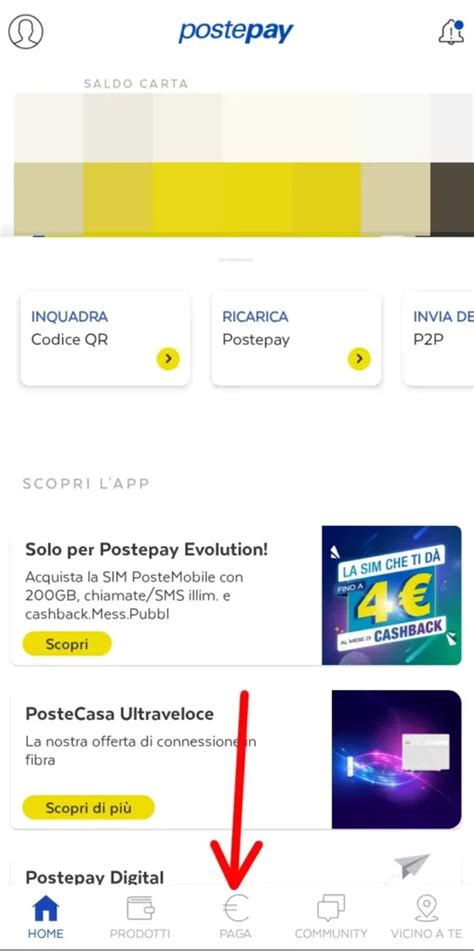
Task: Open the Prodotti wallet icon
Action: tap(140, 909)
